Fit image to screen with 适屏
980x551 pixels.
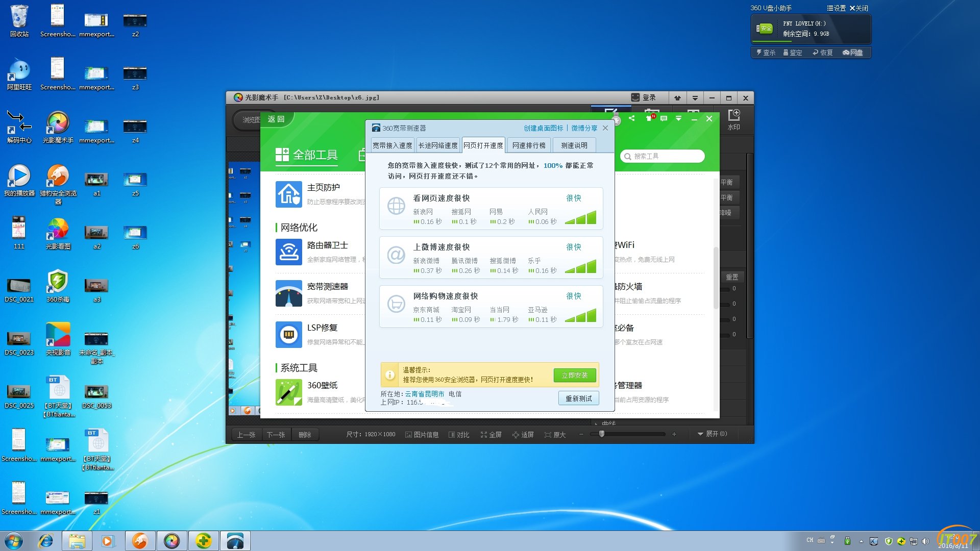pos(523,435)
